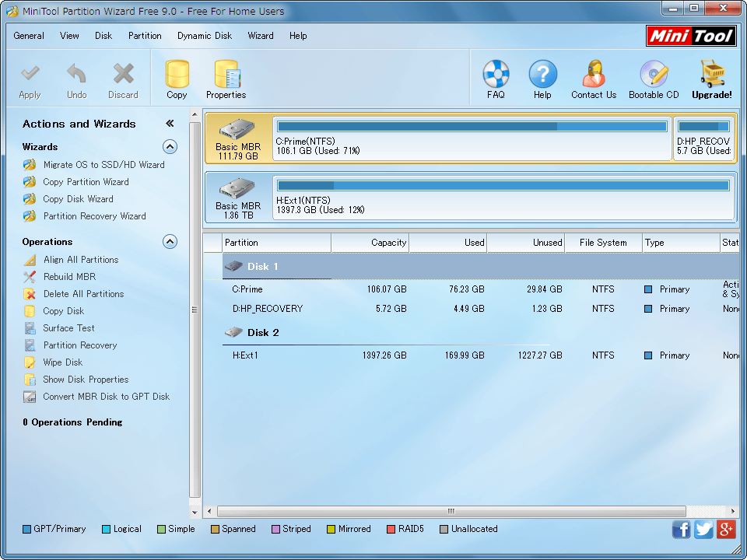
Task: Click the Partition column header
Action: tap(277, 243)
